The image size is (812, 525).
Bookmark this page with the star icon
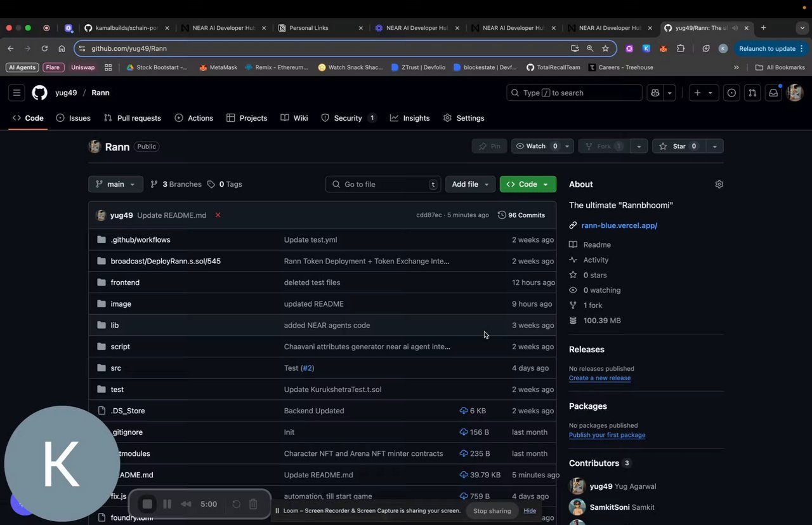point(605,48)
